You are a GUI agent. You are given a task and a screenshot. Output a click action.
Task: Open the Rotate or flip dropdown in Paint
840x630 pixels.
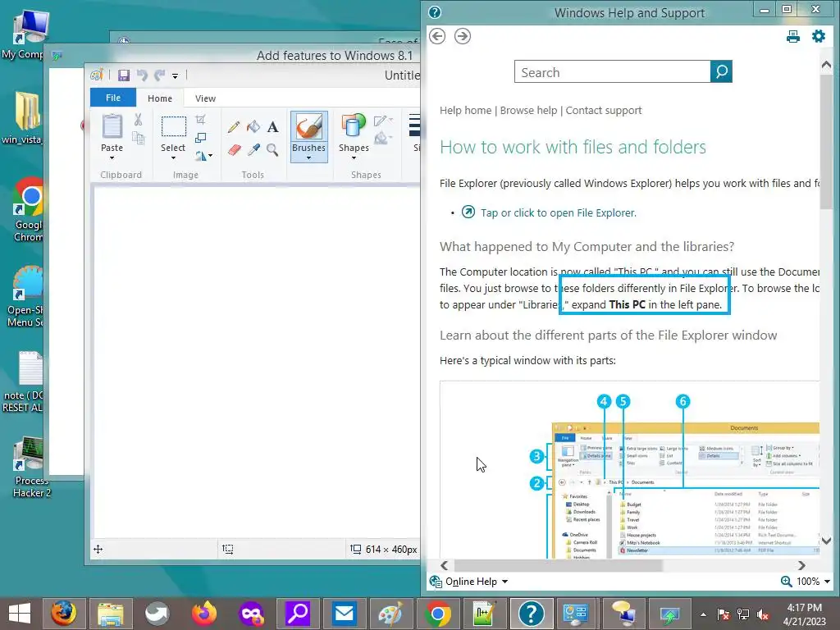click(x=203, y=156)
